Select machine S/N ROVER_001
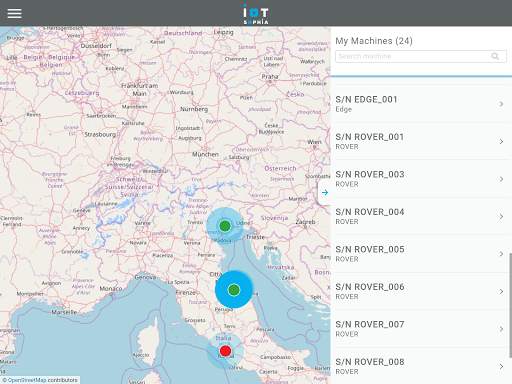Viewport: 512px width, 384px height. 420,142
